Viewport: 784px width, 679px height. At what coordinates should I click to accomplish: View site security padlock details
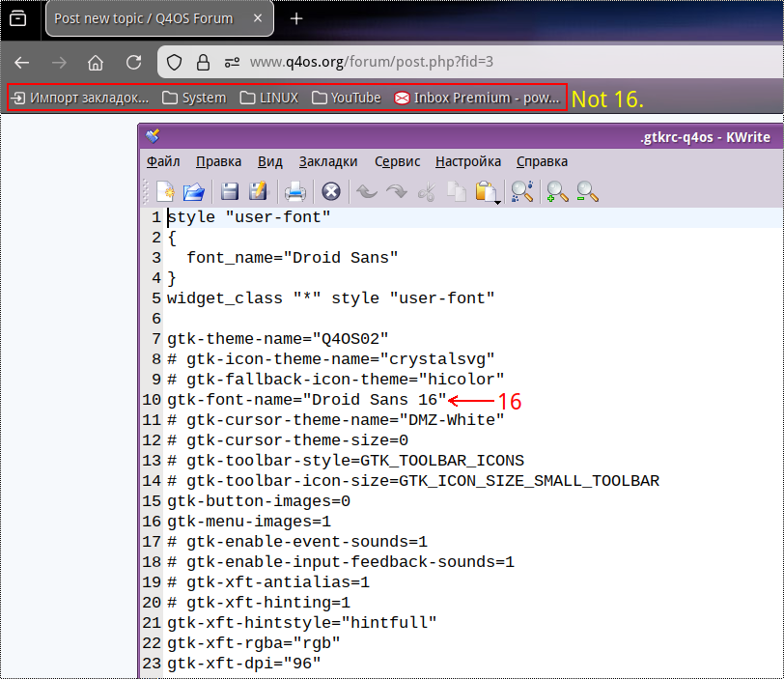[x=203, y=63]
